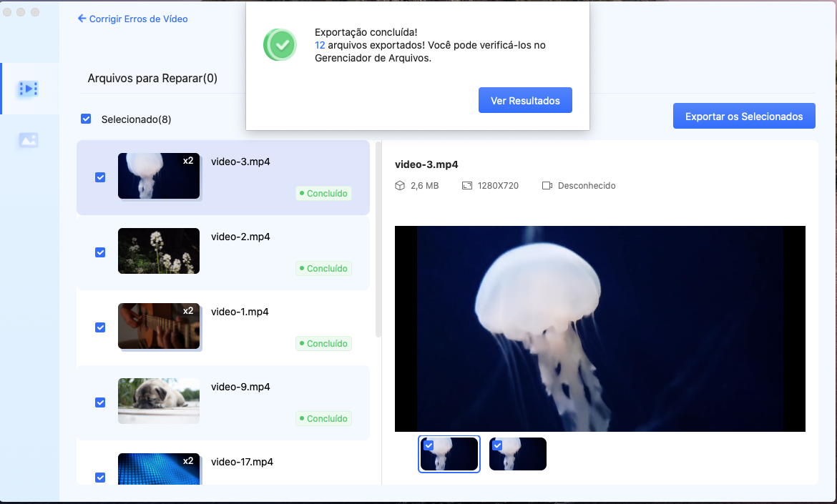Screen dimensions: 837x504
Task: Click Concluído status of video-1.mp4
Action: pyautogui.click(x=323, y=343)
